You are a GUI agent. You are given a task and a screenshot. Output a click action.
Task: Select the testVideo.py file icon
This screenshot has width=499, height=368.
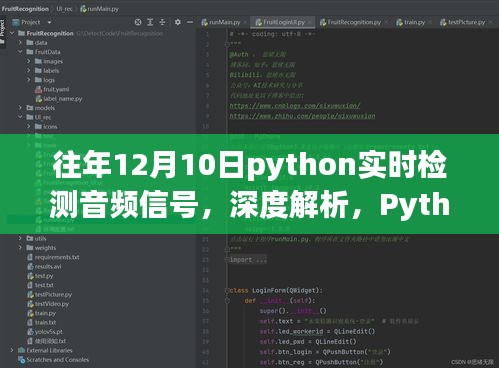pyautogui.click(x=30, y=304)
